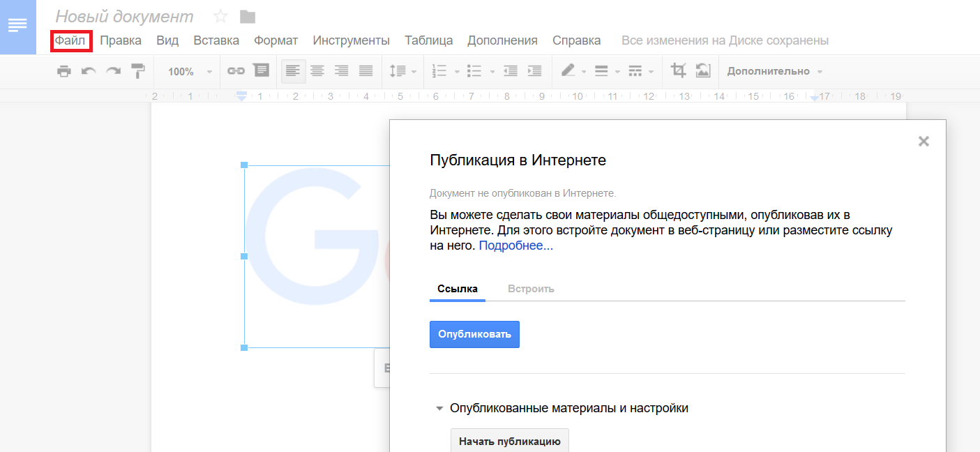Open bulleted list style arrow
Screen dimensions: 980x452
pos(492,72)
